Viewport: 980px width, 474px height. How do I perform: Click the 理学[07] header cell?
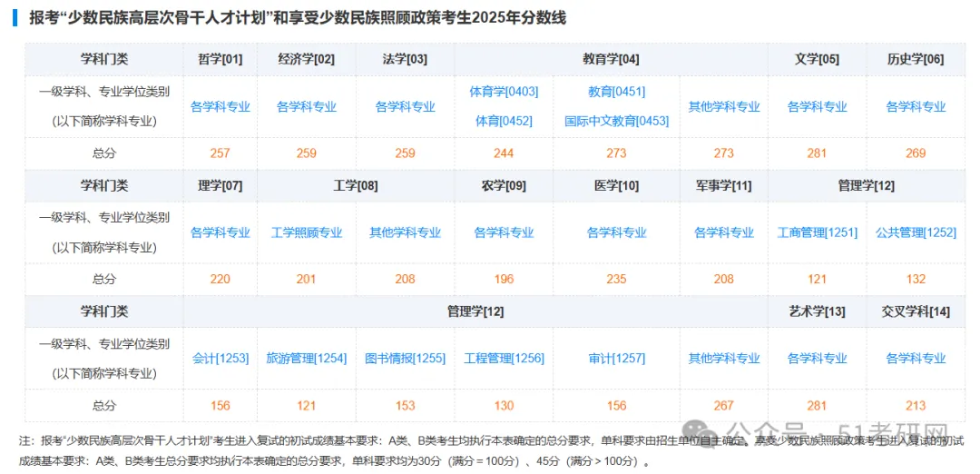coord(220,186)
